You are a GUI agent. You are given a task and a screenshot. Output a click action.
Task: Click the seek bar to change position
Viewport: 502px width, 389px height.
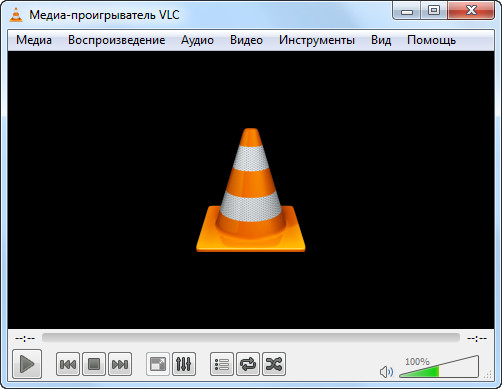pyautogui.click(x=251, y=338)
